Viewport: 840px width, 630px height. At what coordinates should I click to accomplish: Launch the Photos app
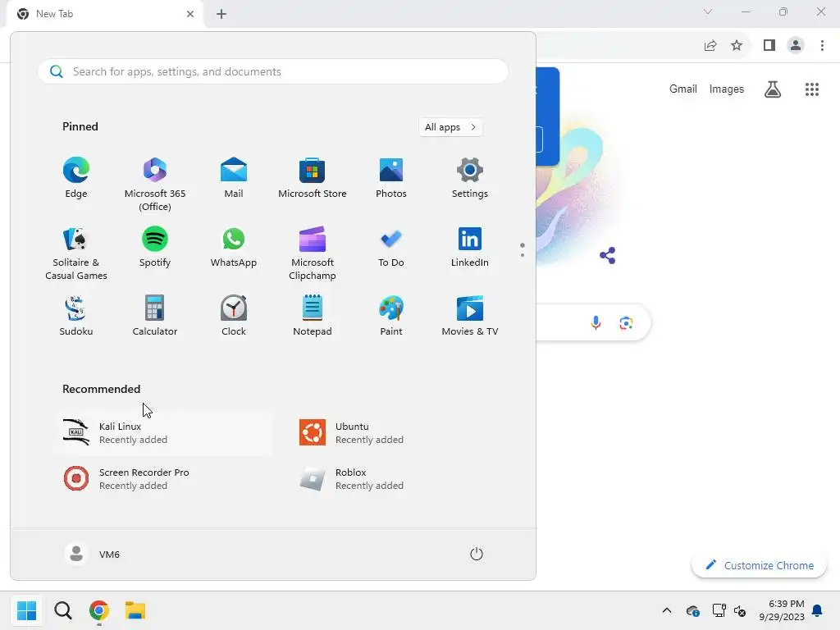click(391, 178)
